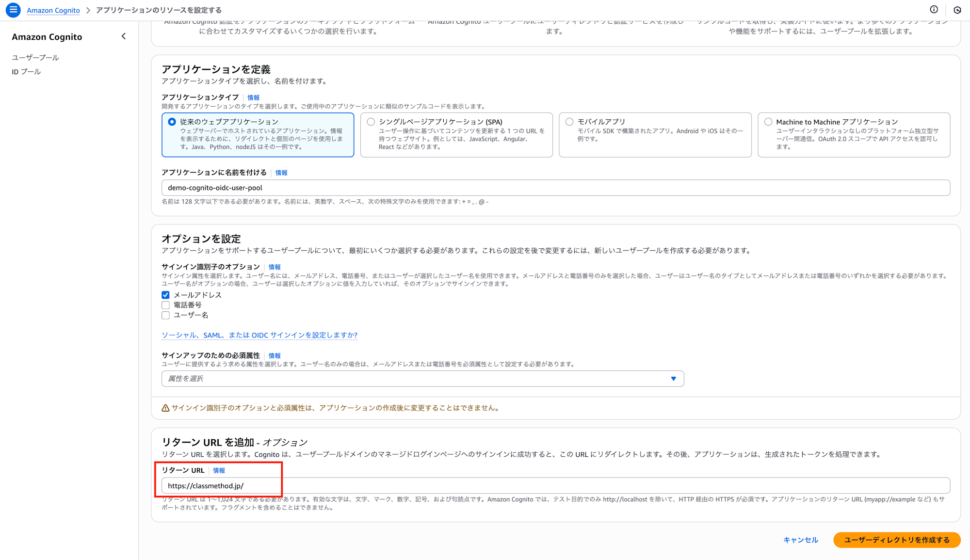Click the リターン URL input field
The image size is (970, 560).
click(x=556, y=485)
